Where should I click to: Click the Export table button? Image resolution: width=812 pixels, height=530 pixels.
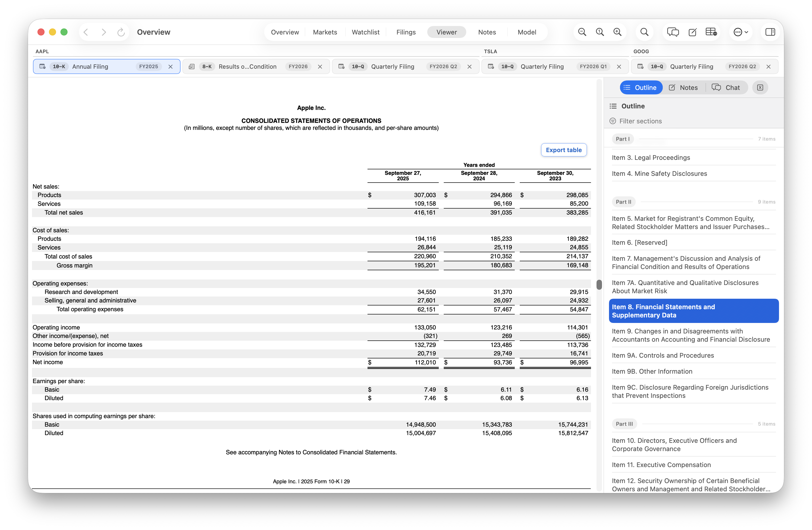click(x=563, y=150)
